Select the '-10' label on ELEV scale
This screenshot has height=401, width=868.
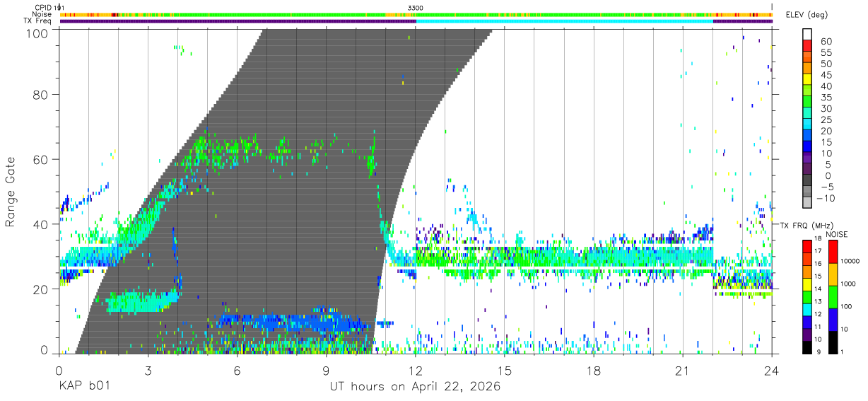[825, 199]
